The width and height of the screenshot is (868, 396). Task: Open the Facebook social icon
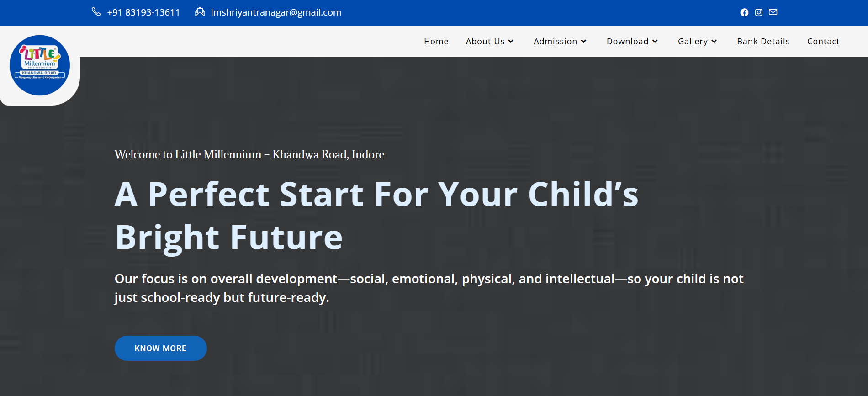pos(744,12)
